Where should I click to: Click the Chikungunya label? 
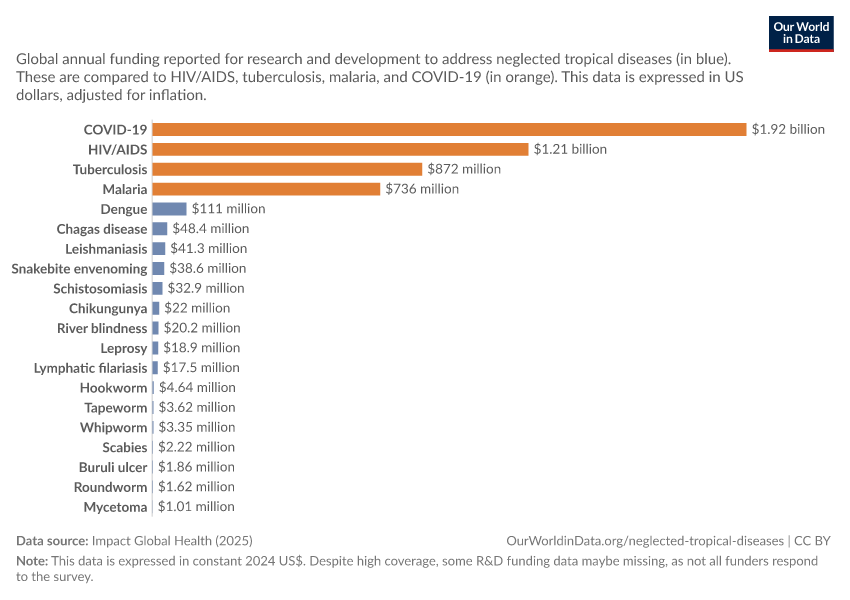point(108,308)
